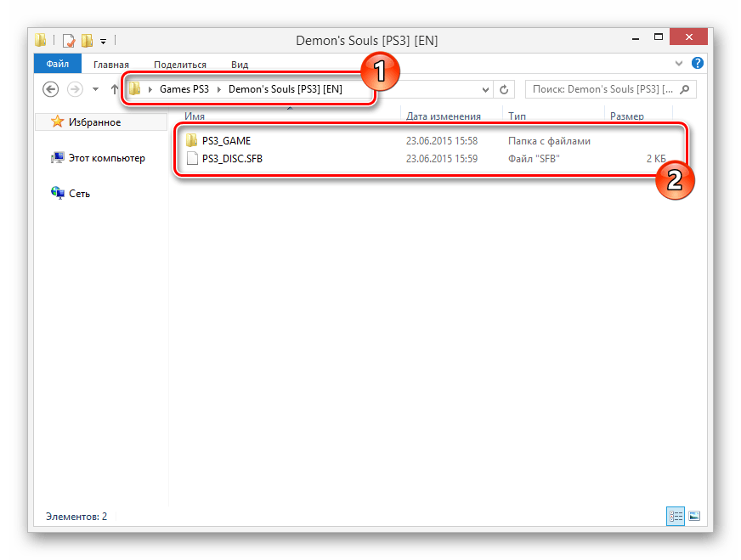
Task: Select the PS3_DISC.SFB file
Action: 233,158
